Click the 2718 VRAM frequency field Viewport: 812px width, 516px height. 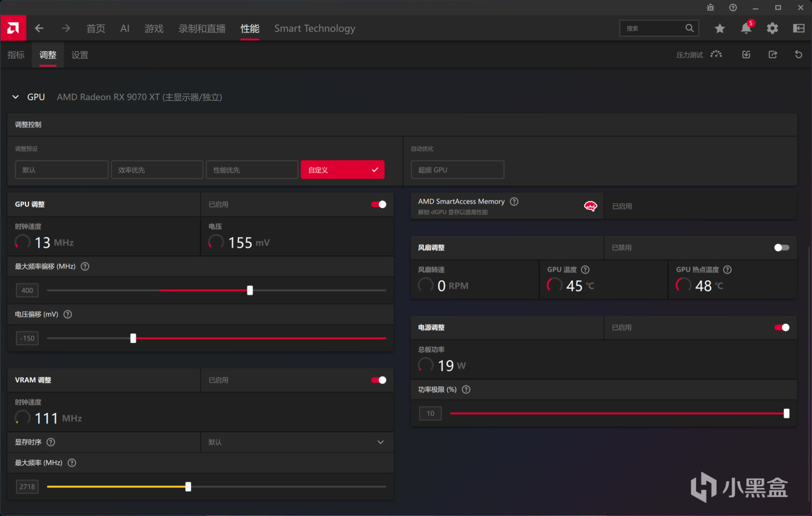click(27, 487)
